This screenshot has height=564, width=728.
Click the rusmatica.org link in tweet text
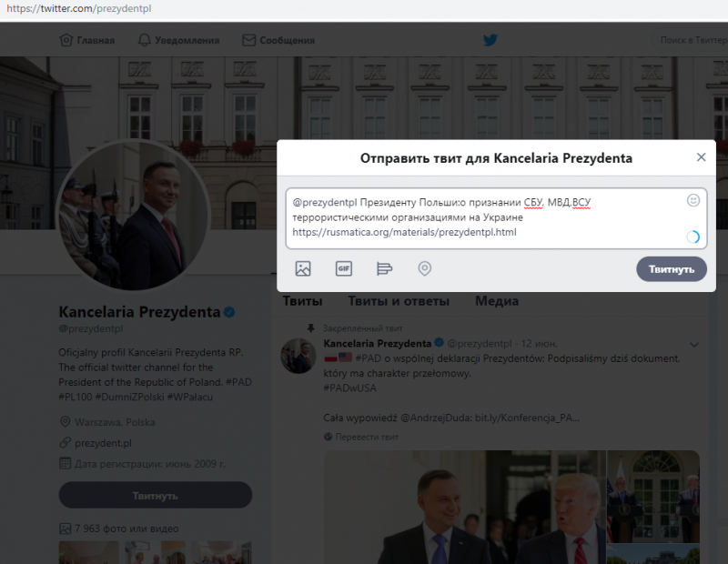click(x=404, y=232)
